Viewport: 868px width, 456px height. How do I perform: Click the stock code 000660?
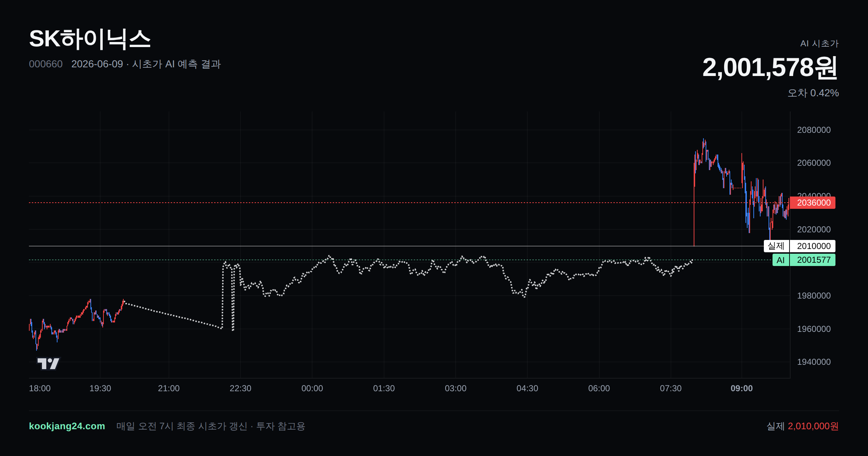tap(46, 64)
